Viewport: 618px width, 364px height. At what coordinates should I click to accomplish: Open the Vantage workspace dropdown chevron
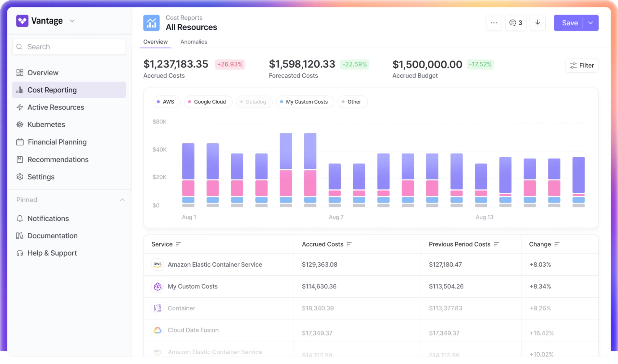(x=72, y=21)
